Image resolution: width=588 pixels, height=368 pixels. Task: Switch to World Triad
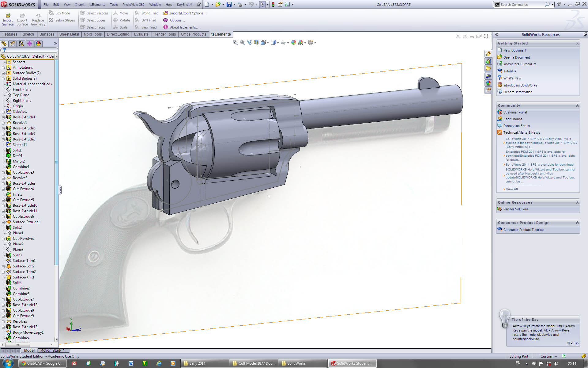pyautogui.click(x=147, y=13)
